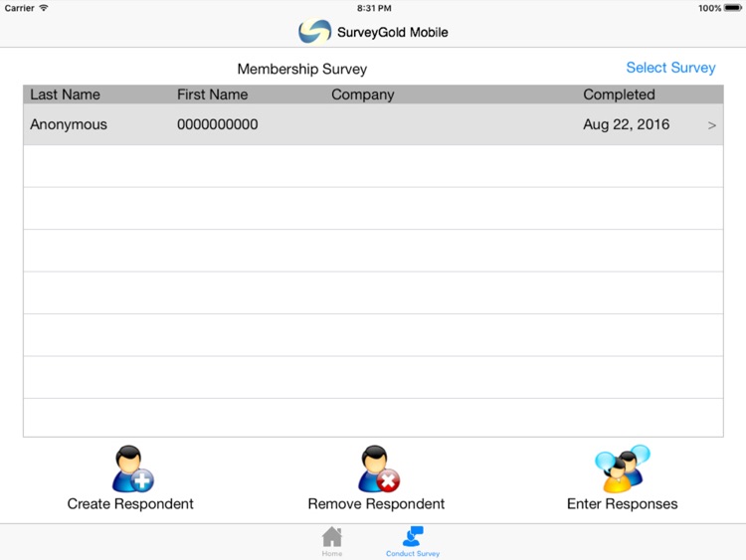Screen dimensions: 746x560
Task: Click the Company column header
Action: [362, 94]
